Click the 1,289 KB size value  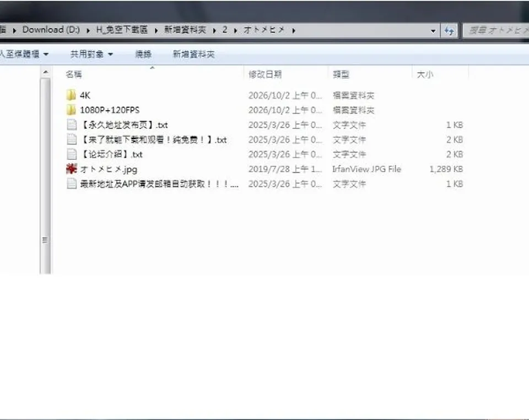point(446,169)
